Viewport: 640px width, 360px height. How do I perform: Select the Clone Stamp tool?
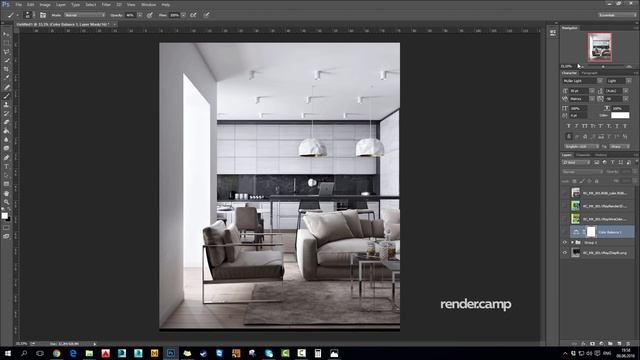point(6,104)
